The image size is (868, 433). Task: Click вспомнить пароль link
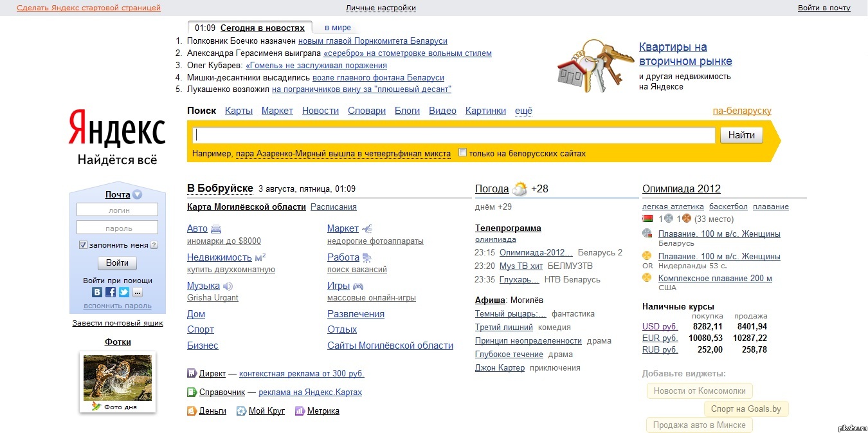tap(118, 306)
